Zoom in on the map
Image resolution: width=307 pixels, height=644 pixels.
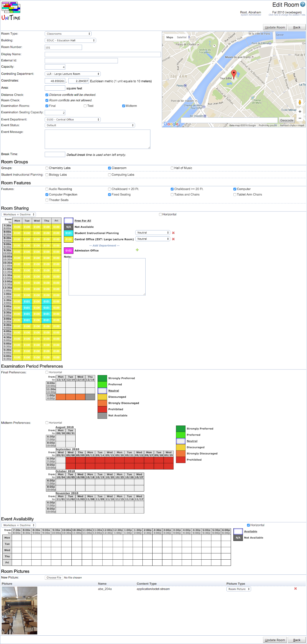(300, 111)
